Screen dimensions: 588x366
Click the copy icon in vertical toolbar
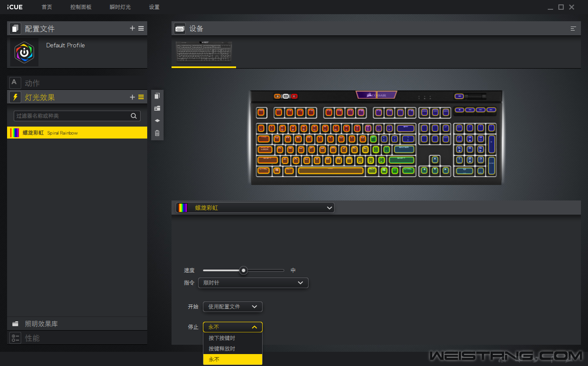click(x=157, y=96)
